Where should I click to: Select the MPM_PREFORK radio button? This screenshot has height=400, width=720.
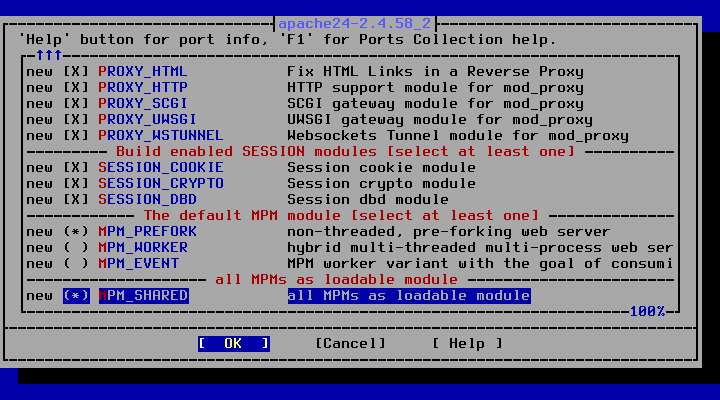click(76, 231)
